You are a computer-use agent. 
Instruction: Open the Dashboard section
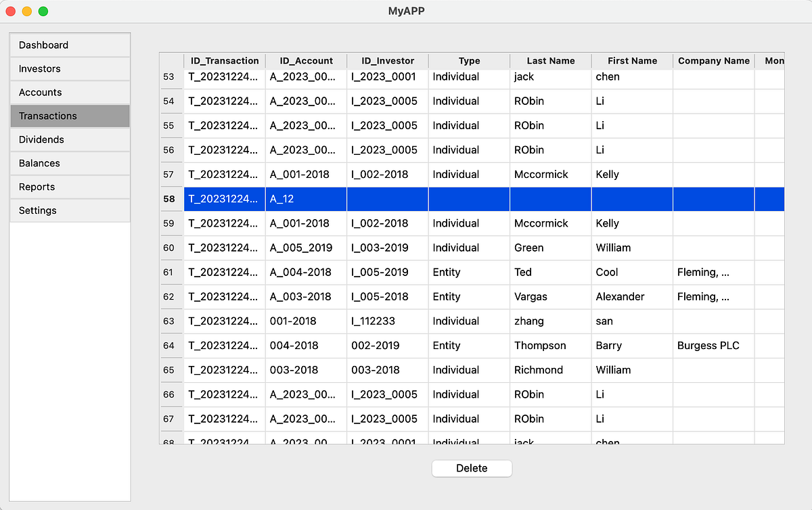[x=43, y=45]
